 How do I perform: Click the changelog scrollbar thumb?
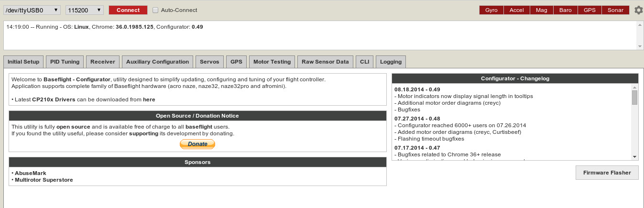634,97
